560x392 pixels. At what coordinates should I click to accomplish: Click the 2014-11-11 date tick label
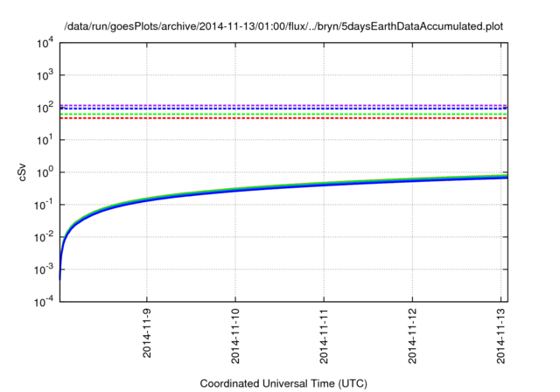tap(324, 336)
